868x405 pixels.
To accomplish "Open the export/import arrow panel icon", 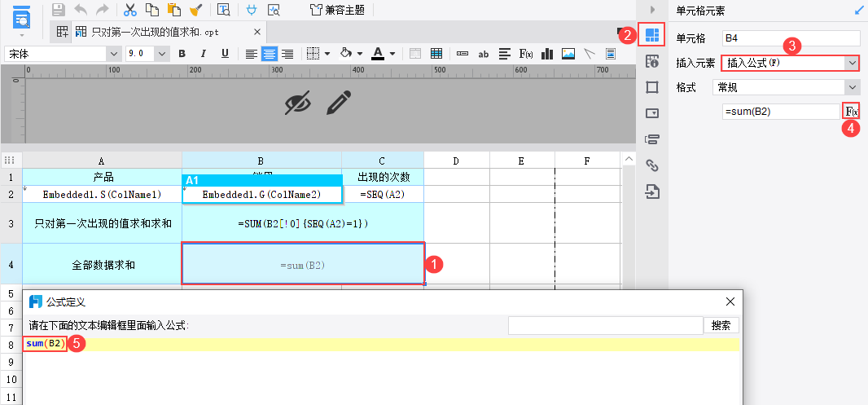I will click(x=652, y=191).
